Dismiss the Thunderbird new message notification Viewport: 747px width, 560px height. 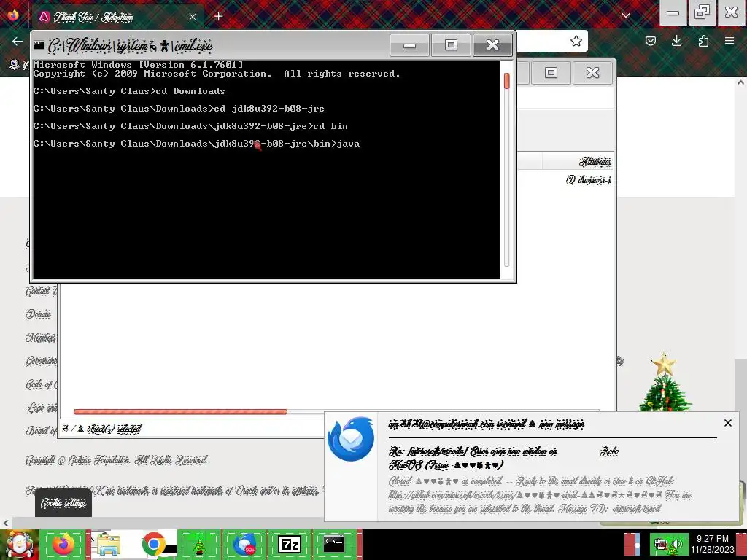(727, 423)
